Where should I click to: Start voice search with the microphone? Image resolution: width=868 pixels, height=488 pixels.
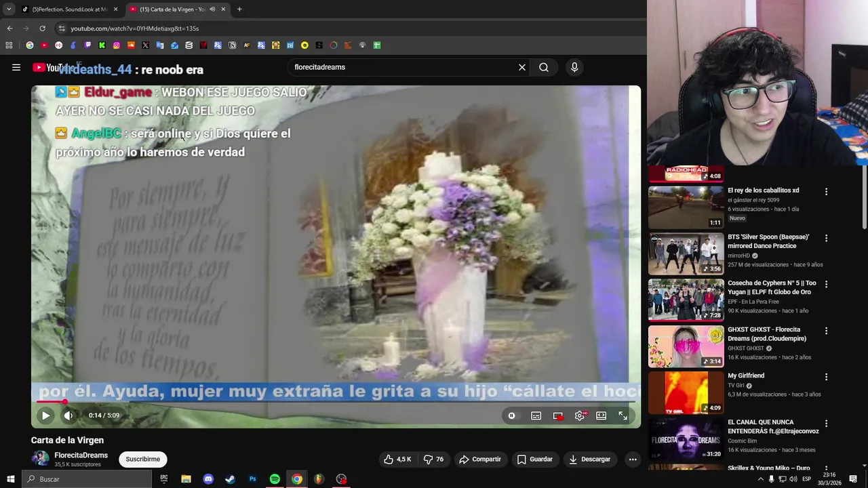tap(574, 67)
